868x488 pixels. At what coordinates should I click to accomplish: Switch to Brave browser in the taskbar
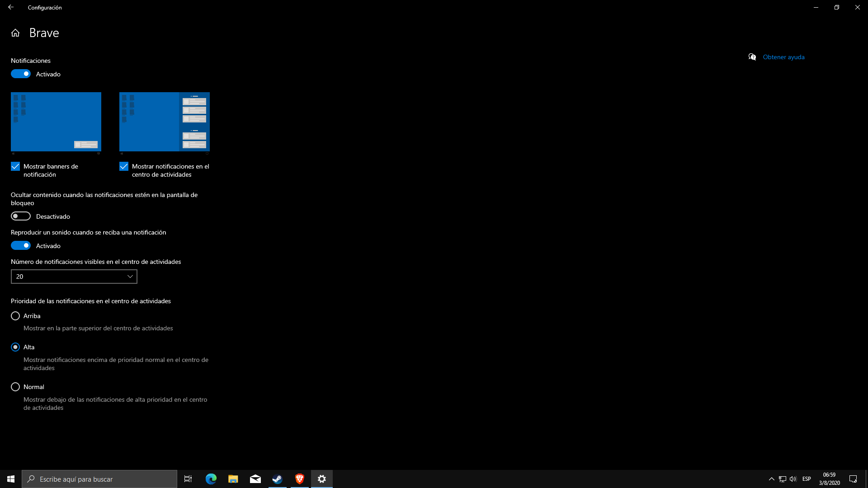tap(300, 479)
